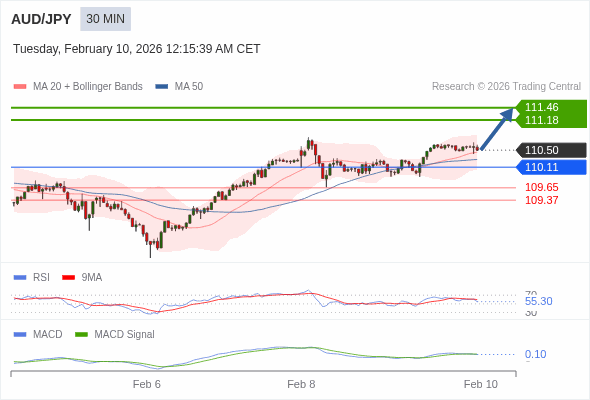590x400 pixels.
Task: Click the MACD Signal legend swatch
Action: (x=81, y=335)
